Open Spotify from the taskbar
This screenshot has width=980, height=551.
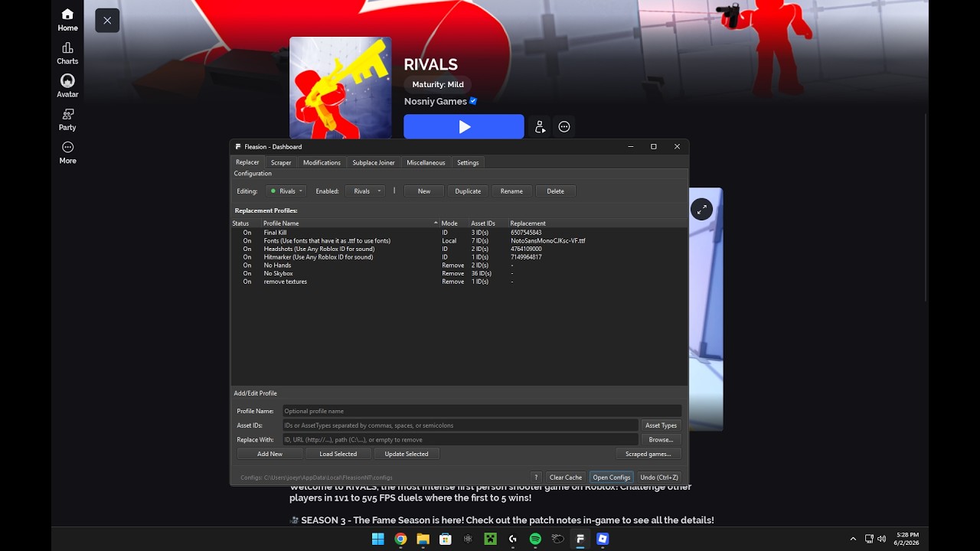pos(535,539)
